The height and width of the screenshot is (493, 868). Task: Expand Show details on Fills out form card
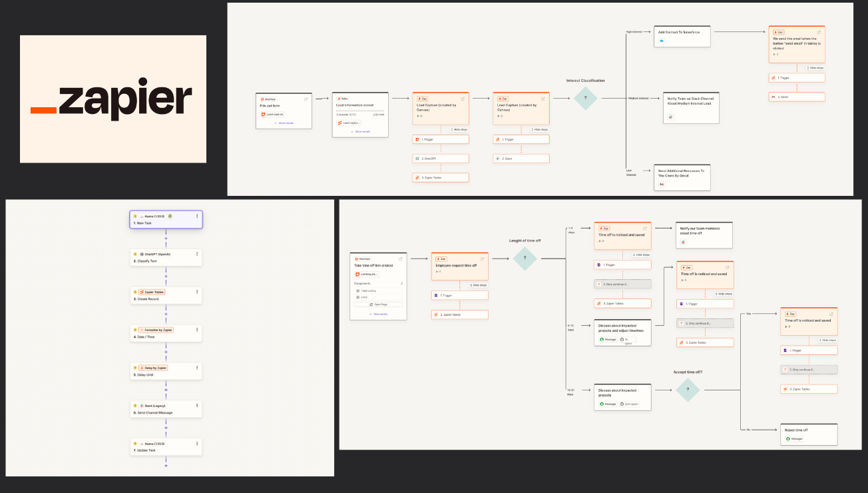pyautogui.click(x=284, y=123)
